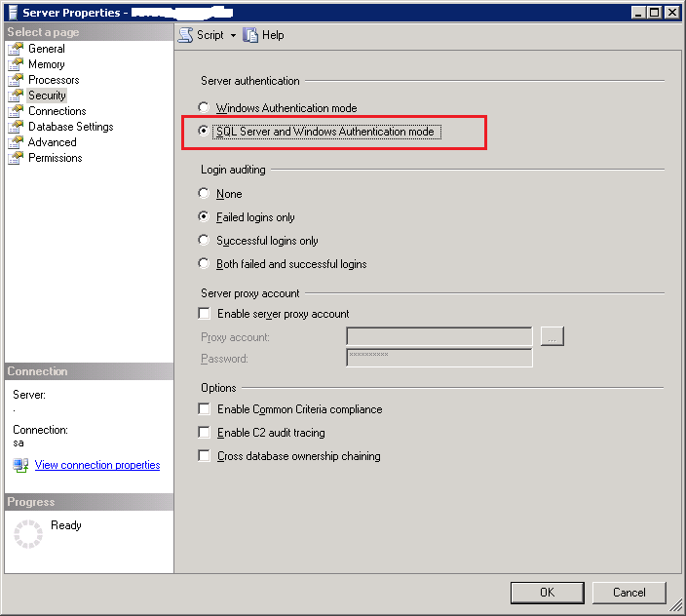Click the Server Properties title bar icon

point(13,13)
